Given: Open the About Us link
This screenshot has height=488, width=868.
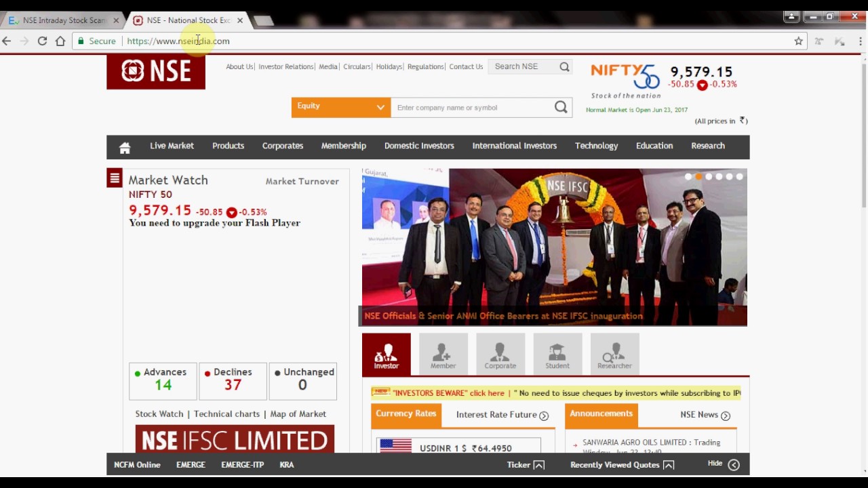Looking at the screenshot, I should pyautogui.click(x=239, y=66).
